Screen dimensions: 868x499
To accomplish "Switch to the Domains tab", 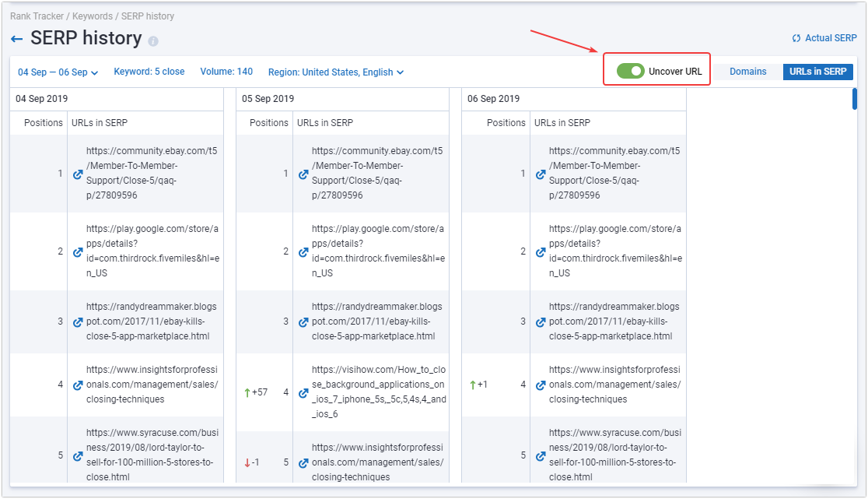I will point(748,72).
